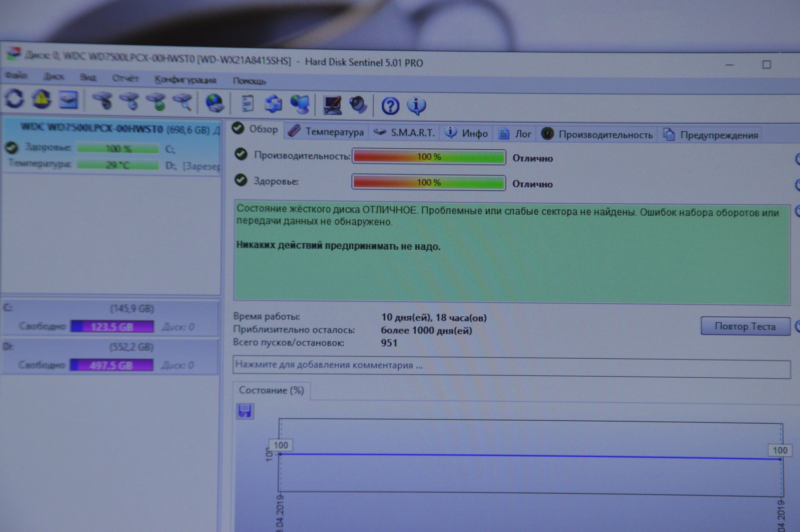800x532 pixels.
Task: Select the D: partition free space bar
Action: pyautogui.click(x=112, y=365)
